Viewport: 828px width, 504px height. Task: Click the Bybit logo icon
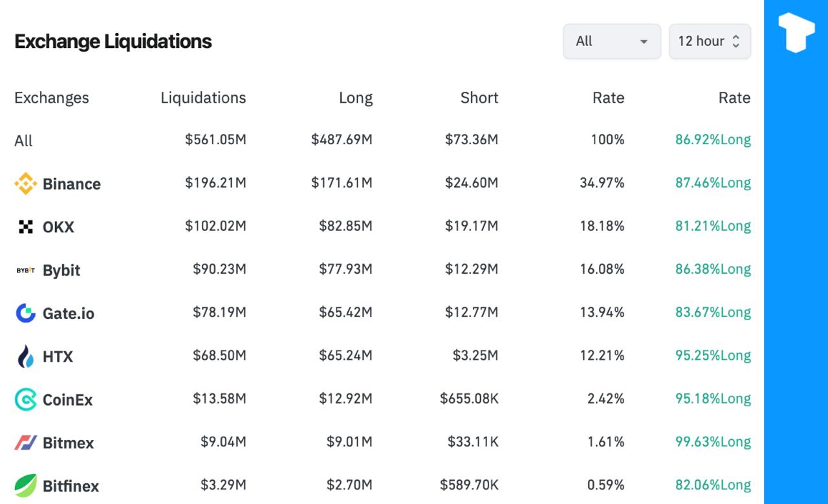pyautogui.click(x=26, y=270)
